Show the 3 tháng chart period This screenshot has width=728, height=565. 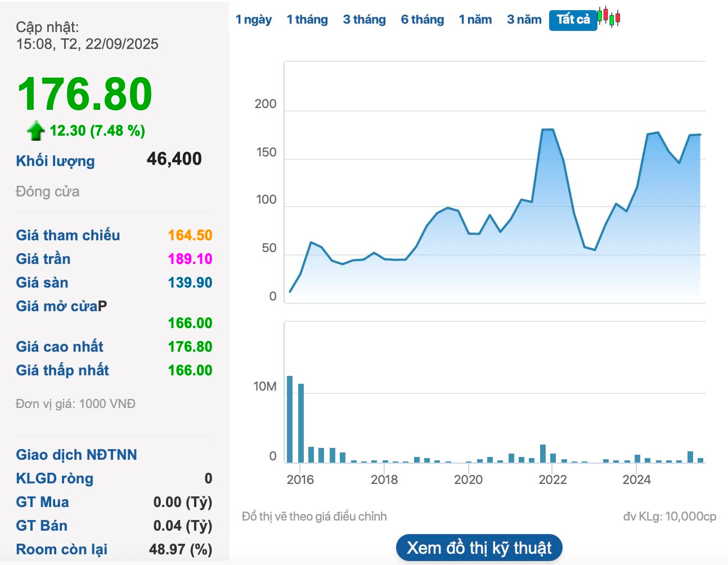364,20
